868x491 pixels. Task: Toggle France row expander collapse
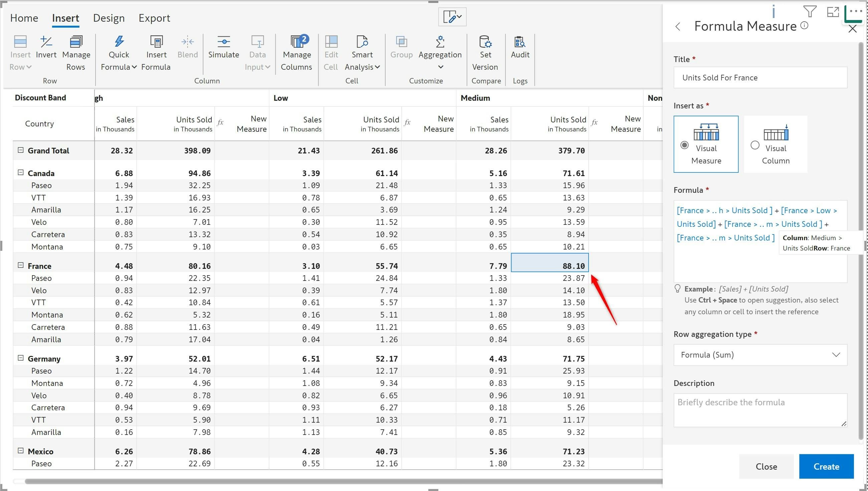[20, 265]
